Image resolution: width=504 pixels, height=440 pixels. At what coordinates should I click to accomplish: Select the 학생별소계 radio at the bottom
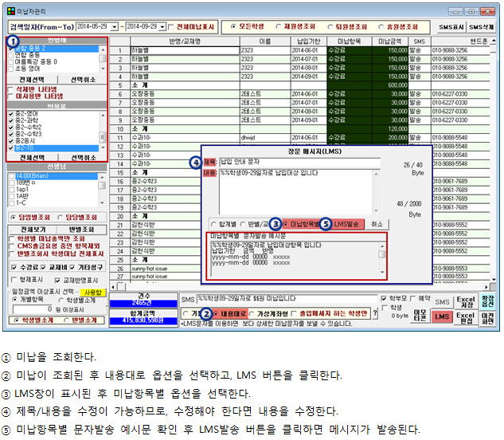point(16,320)
